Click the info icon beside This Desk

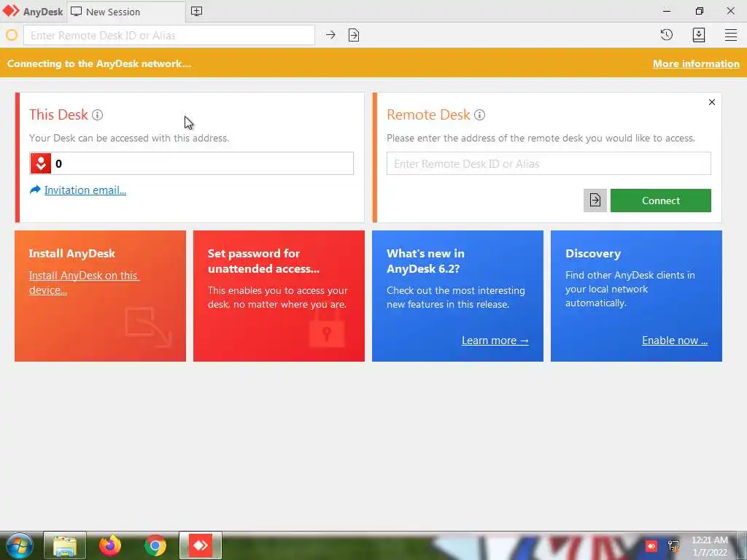coord(97,114)
